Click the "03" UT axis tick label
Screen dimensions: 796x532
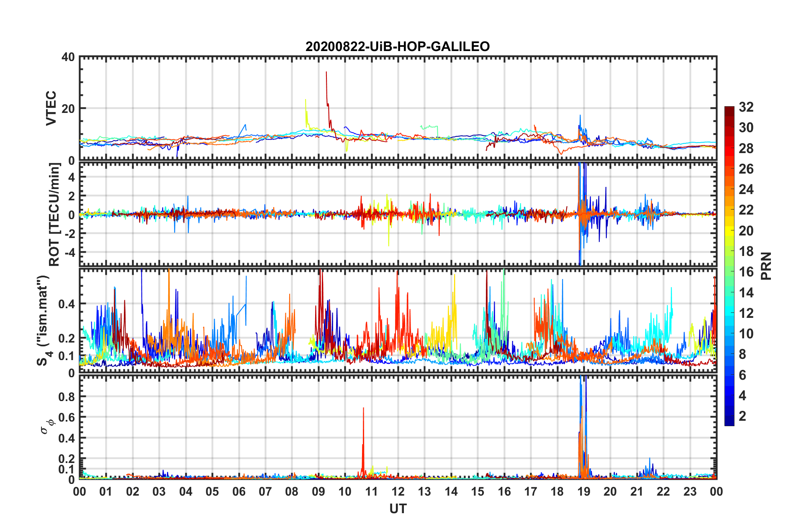click(x=159, y=492)
